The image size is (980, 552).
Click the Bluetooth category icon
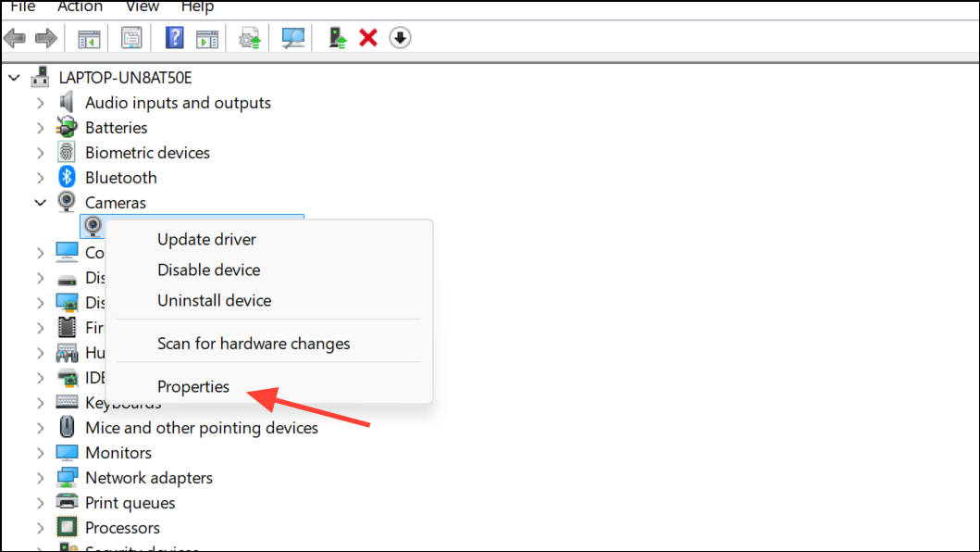click(x=67, y=178)
